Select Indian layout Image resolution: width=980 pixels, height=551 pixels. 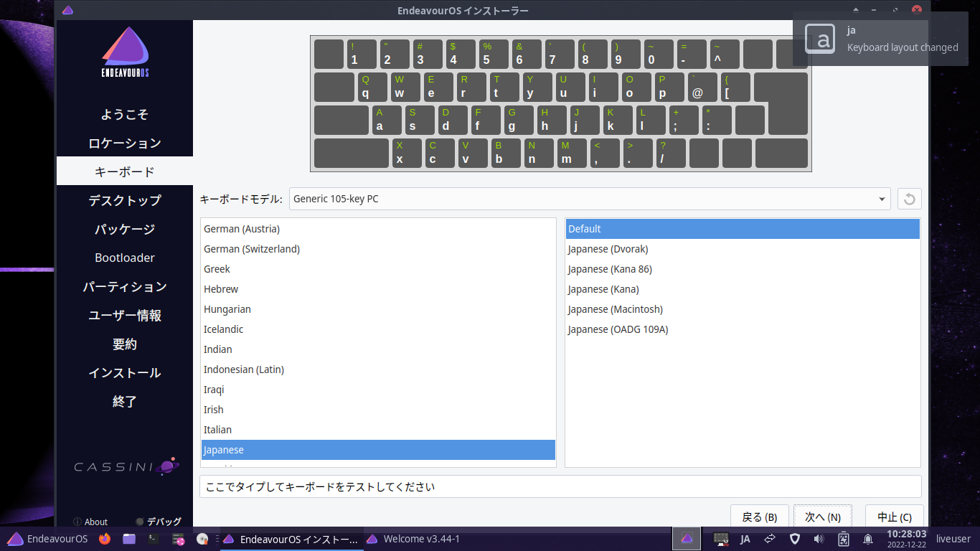click(x=378, y=349)
